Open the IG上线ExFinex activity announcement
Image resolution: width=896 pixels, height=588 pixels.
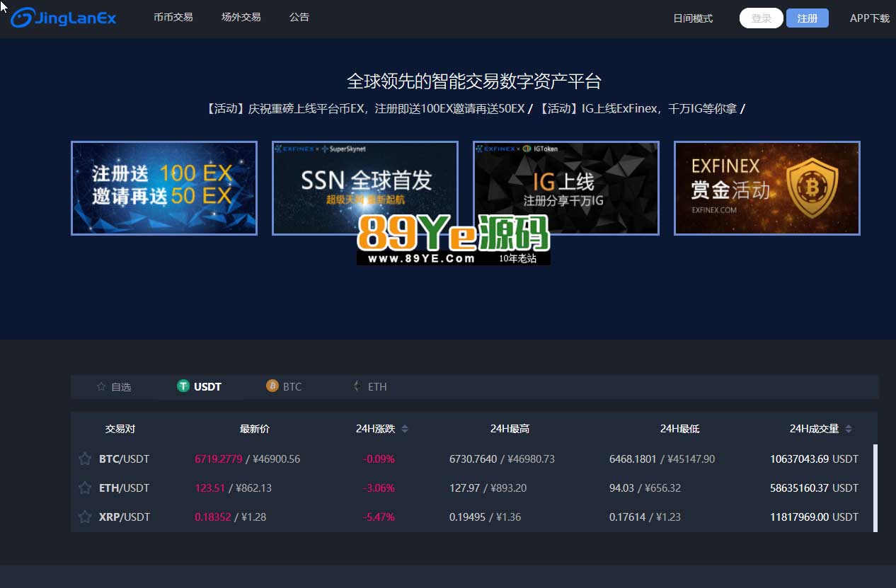pyautogui.click(x=638, y=109)
